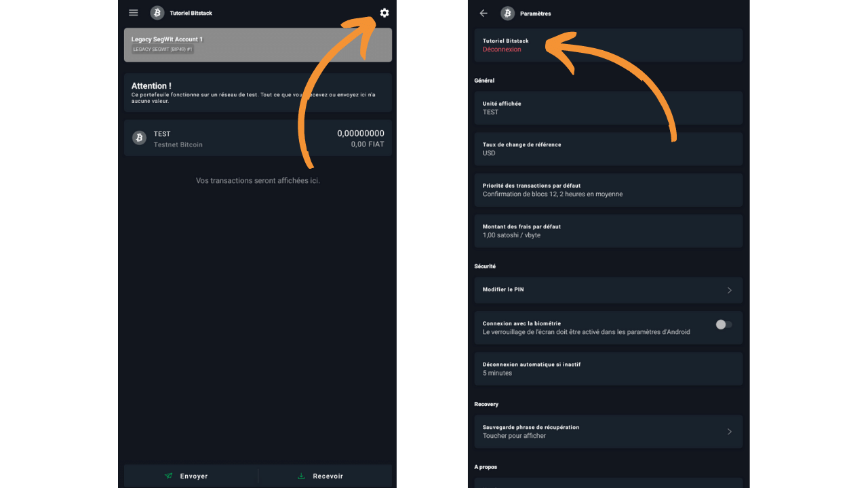Click the Paramètres screen title

(535, 14)
